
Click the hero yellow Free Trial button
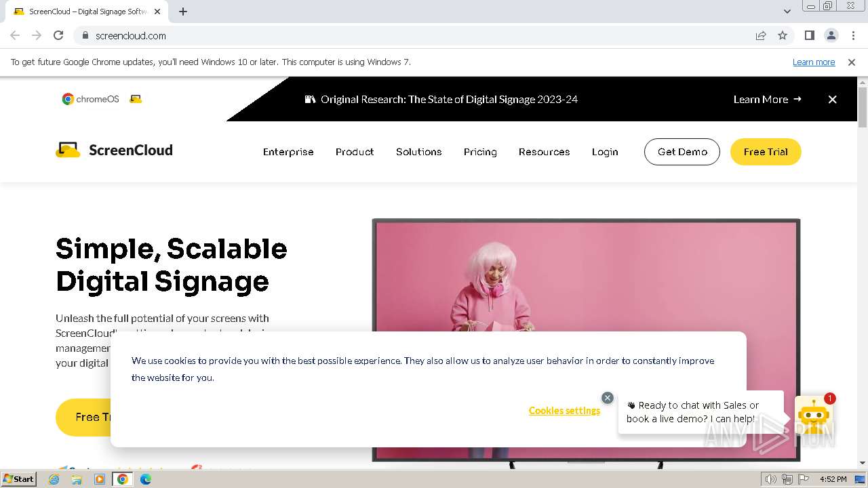(83, 417)
